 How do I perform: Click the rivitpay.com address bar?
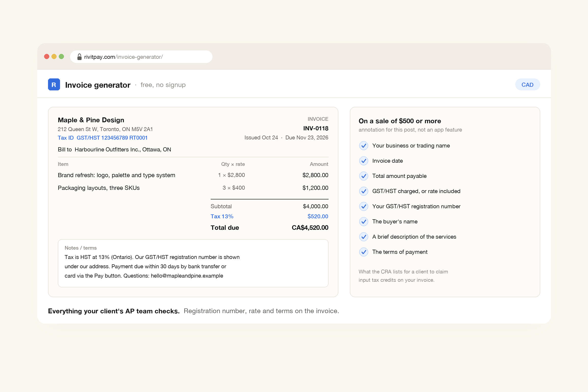pos(141,57)
